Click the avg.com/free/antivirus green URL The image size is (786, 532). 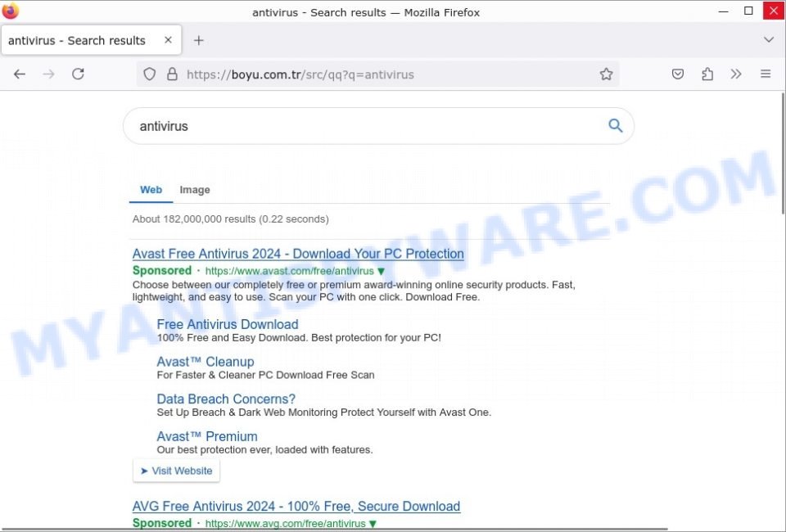(285, 524)
